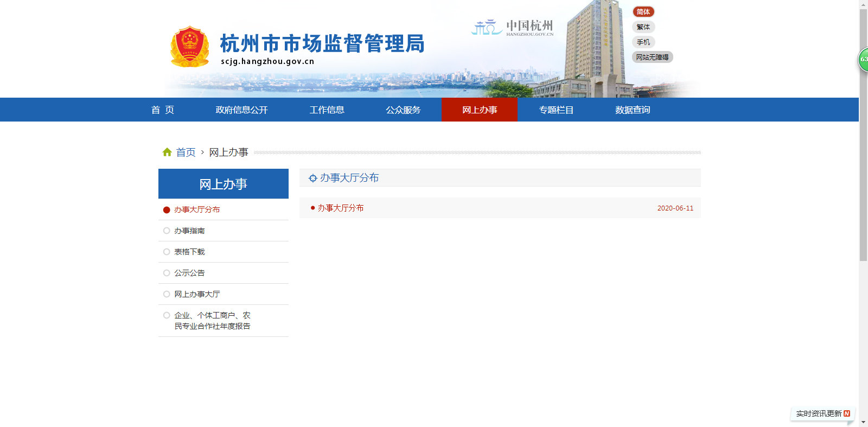
Task: Open 公众服务 navigation menu
Action: 404,110
